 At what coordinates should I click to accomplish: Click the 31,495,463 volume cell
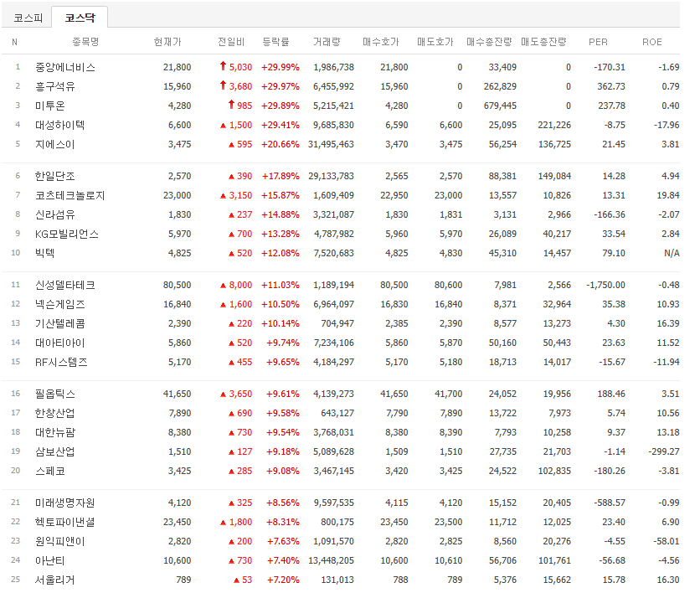pos(331,145)
